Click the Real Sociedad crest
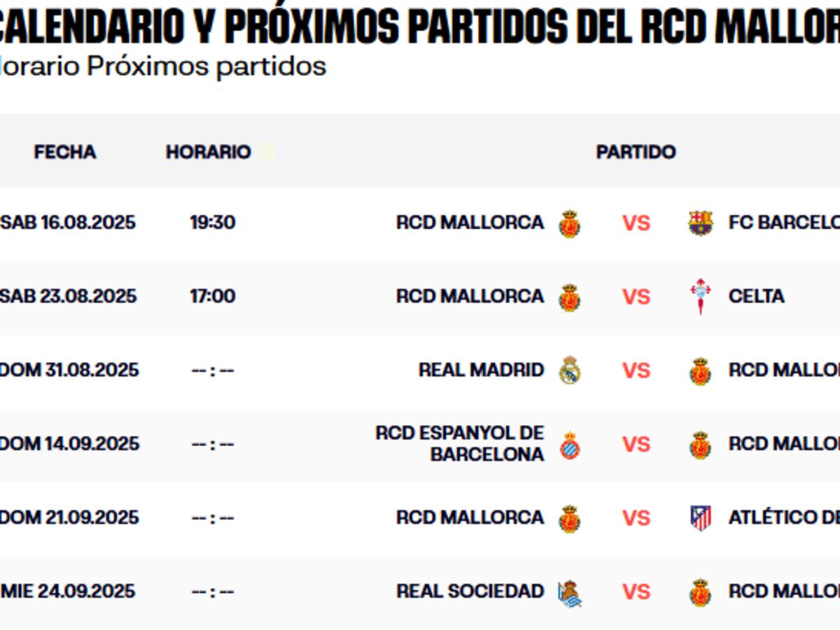 570,593
